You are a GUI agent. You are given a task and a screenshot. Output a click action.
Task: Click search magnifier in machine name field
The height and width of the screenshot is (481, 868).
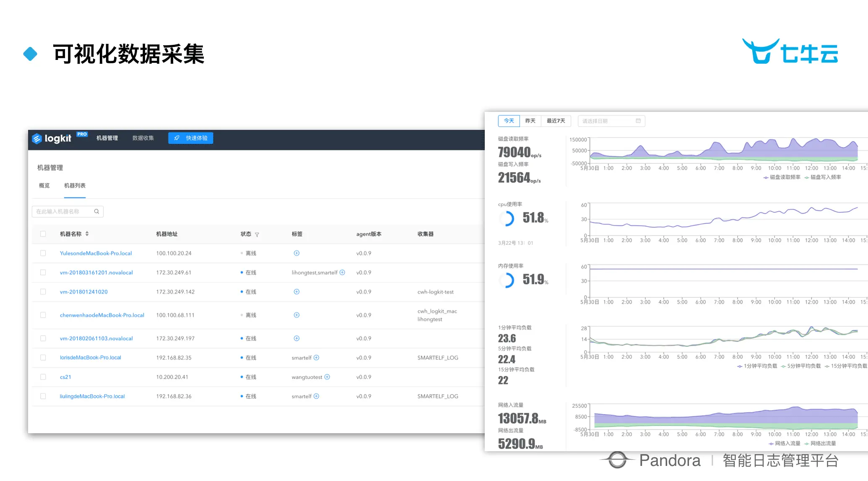tap(96, 212)
